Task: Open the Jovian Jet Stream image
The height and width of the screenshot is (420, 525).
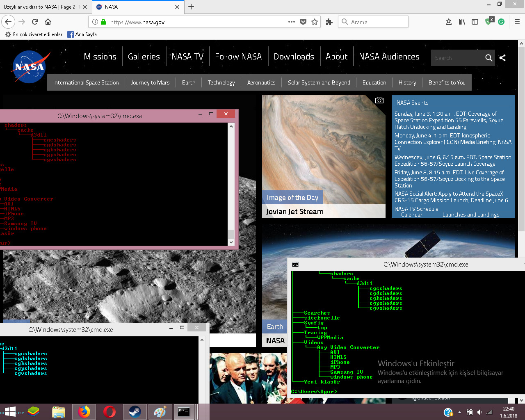Action: (324, 156)
